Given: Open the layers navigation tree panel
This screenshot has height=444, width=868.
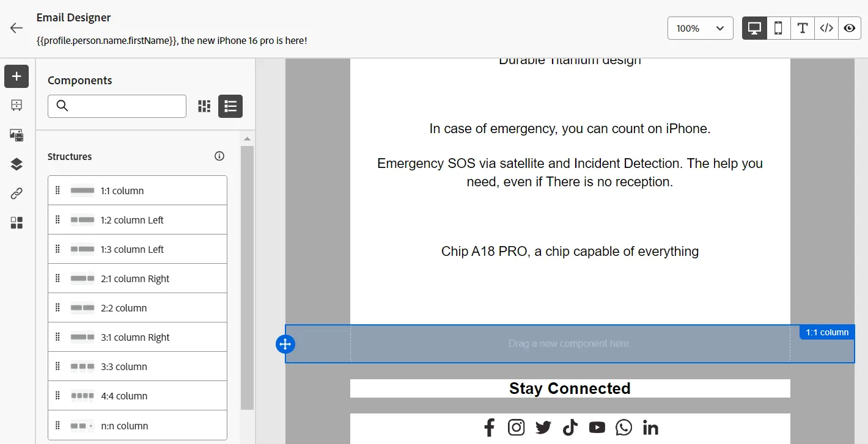Looking at the screenshot, I should click(x=17, y=164).
